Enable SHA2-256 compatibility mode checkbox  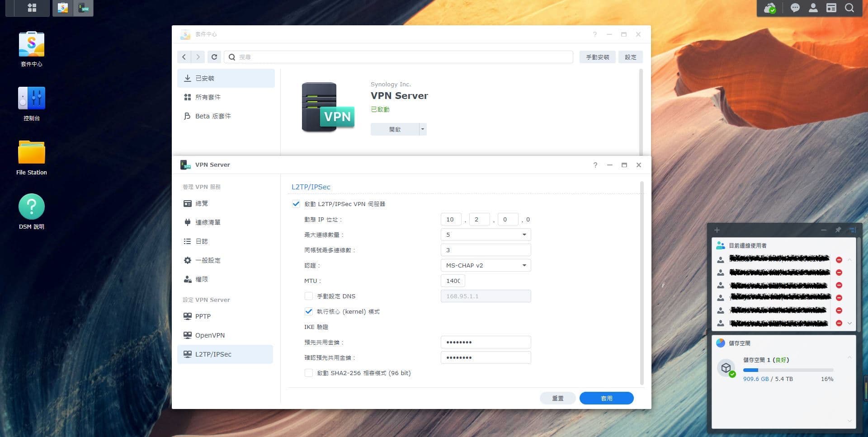(x=309, y=373)
